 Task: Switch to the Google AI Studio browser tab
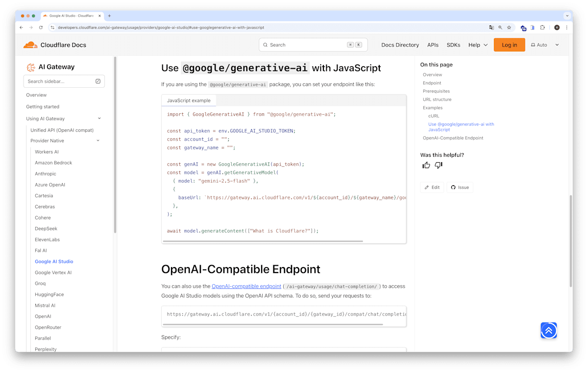[72, 16]
